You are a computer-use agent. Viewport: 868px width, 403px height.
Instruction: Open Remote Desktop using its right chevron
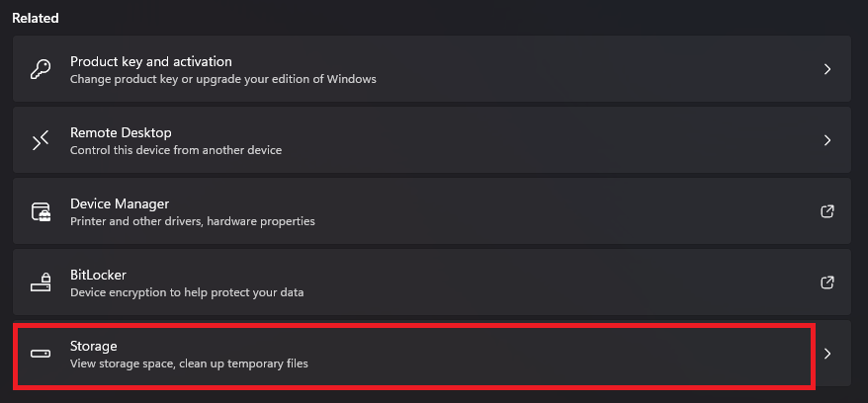pyautogui.click(x=827, y=140)
